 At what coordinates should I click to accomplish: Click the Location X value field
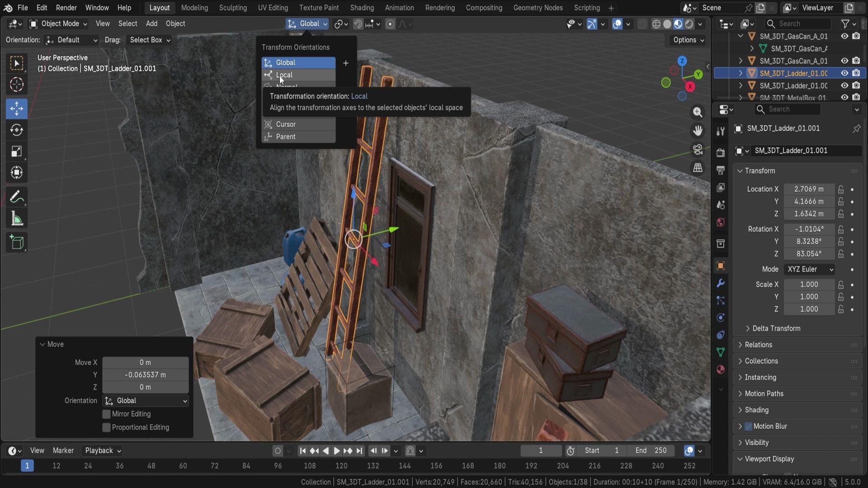[x=808, y=189]
